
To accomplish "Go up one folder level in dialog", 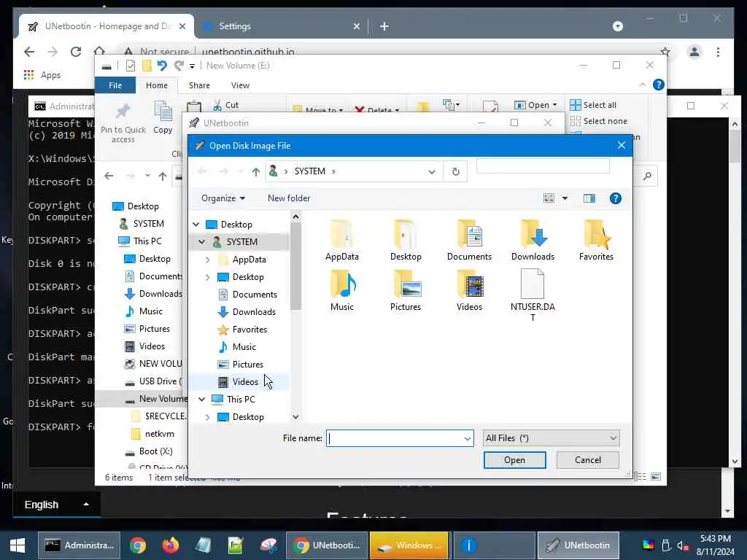I will [x=256, y=171].
